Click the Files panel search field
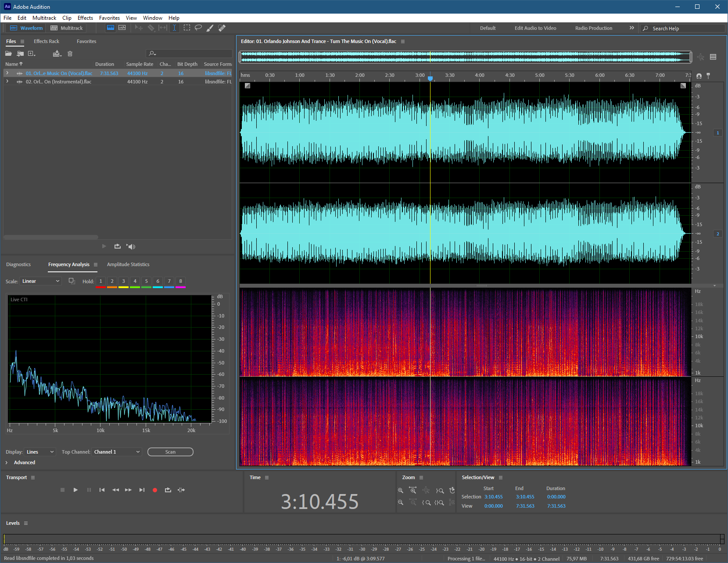This screenshot has height=563, width=728. (x=189, y=54)
